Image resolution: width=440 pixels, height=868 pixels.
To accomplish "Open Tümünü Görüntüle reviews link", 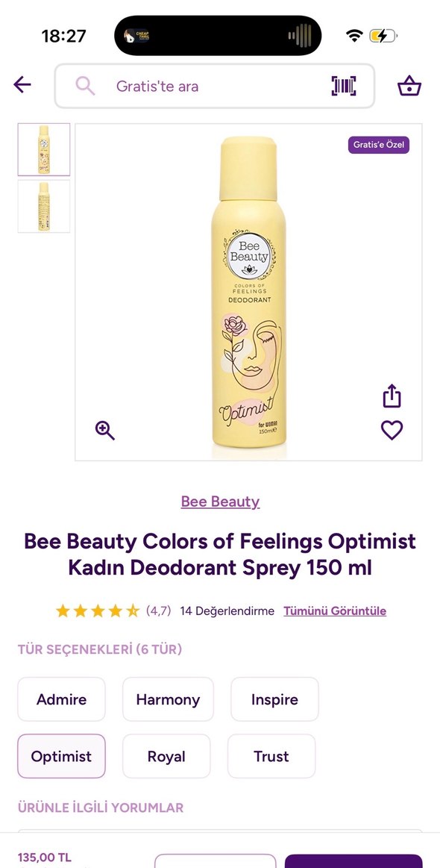I will click(335, 611).
